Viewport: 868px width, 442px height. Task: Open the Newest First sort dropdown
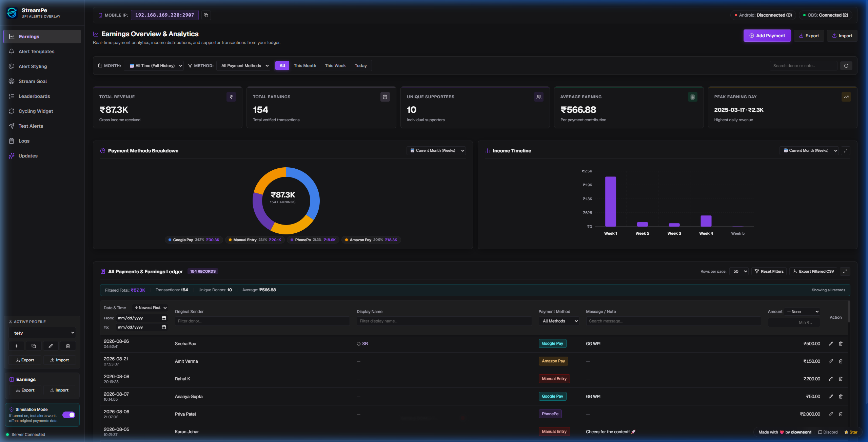[150, 308]
